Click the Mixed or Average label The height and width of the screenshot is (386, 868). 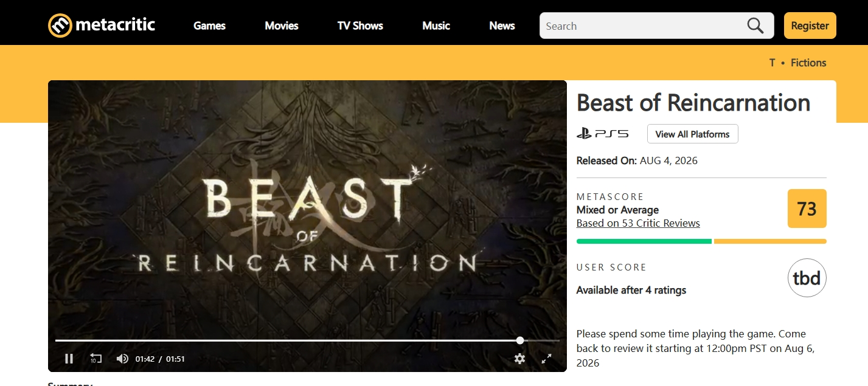coord(617,210)
